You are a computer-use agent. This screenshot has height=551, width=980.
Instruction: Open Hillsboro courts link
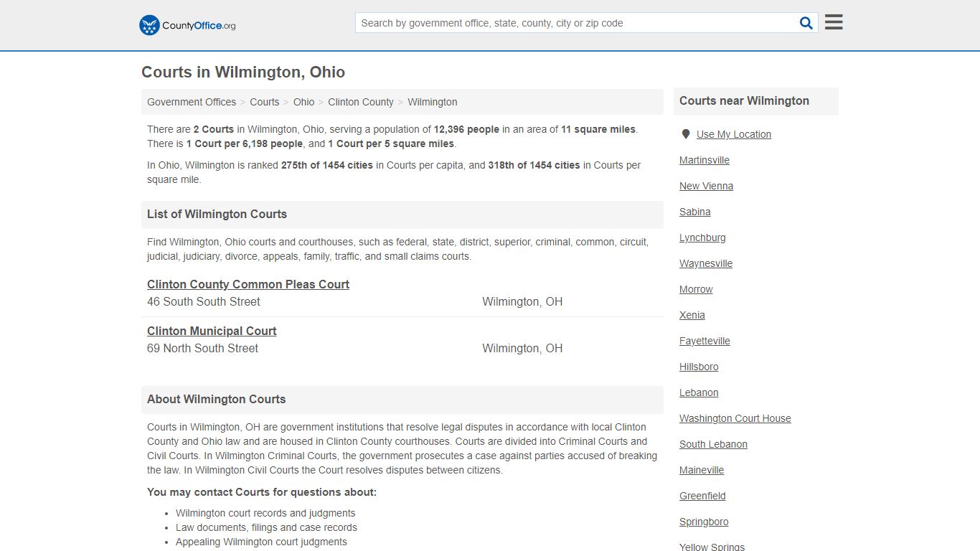pyautogui.click(x=699, y=367)
